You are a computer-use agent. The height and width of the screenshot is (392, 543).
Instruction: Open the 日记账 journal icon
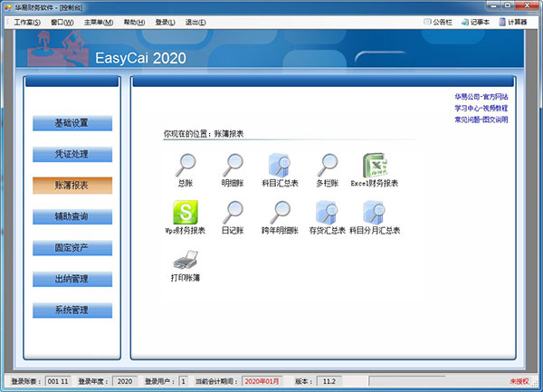click(233, 213)
